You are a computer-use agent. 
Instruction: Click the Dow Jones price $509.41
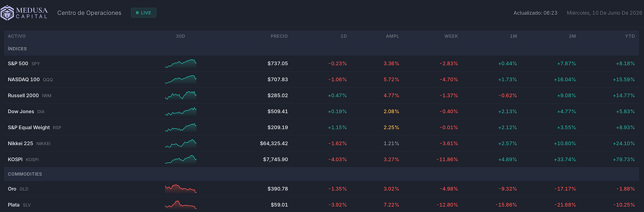point(278,111)
